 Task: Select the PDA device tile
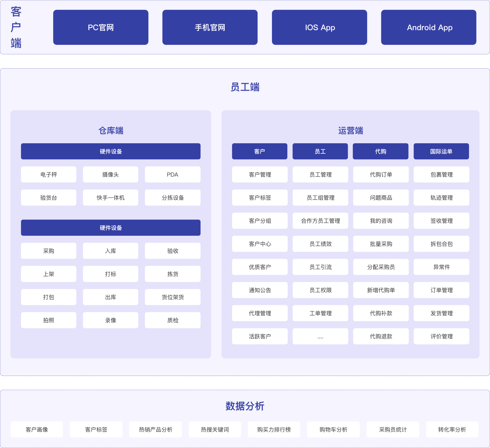pyautogui.click(x=173, y=174)
